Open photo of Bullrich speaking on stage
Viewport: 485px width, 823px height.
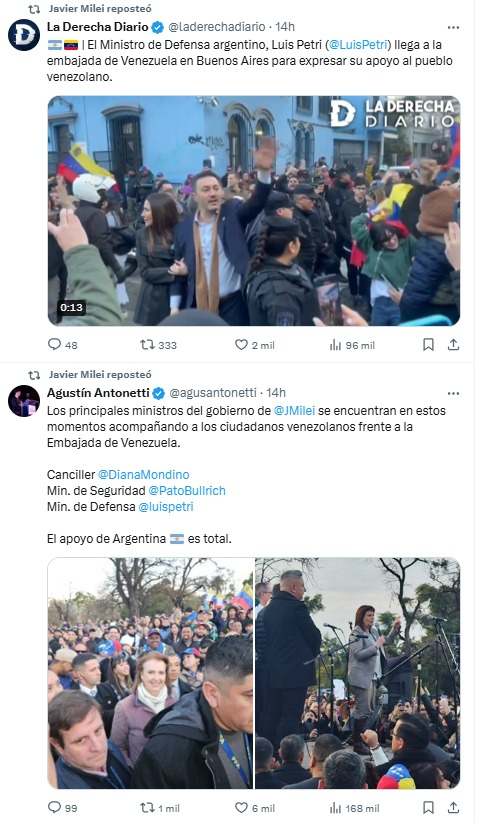(x=357, y=673)
